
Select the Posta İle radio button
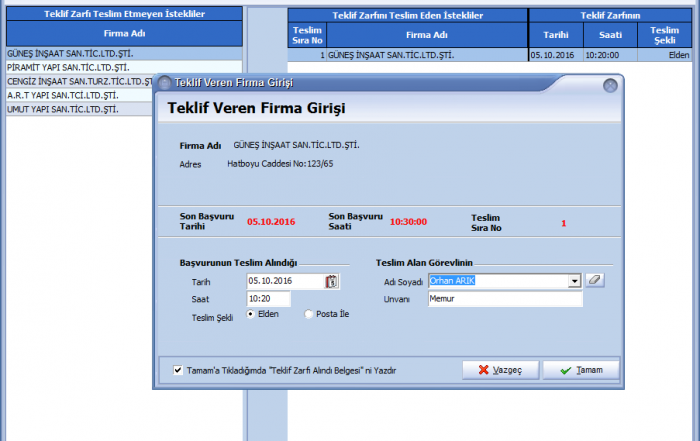(x=308, y=314)
